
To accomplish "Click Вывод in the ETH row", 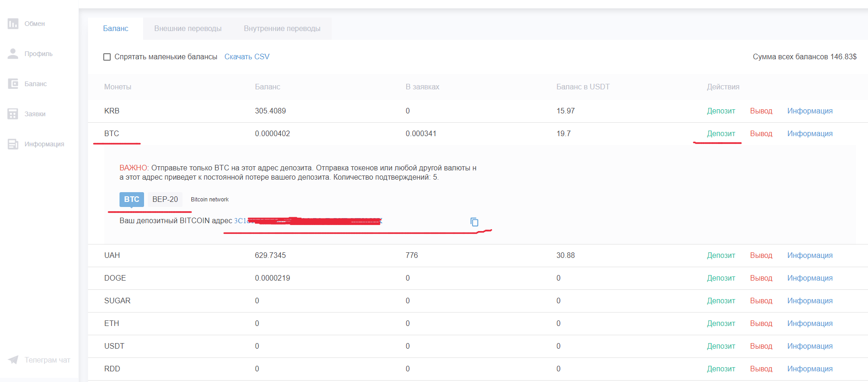I will 761,324.
